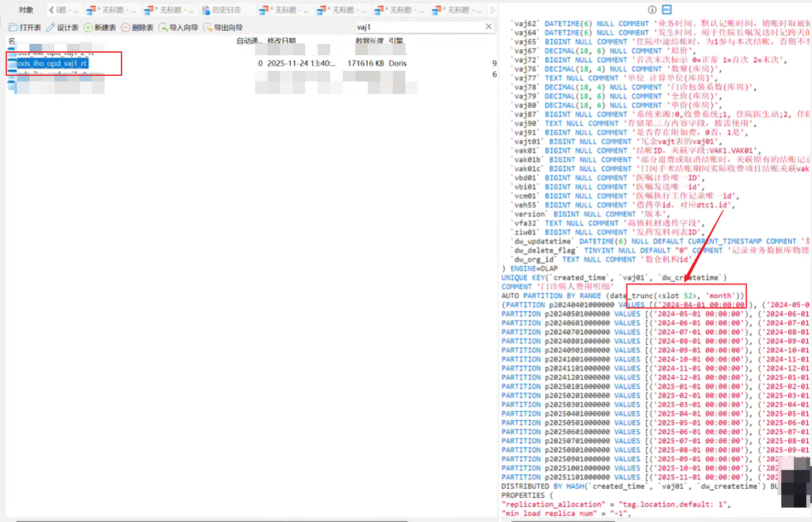812x522 pixels.
Task: Open the 导出向导 (Export Wizard) icon
Action: coord(208,28)
